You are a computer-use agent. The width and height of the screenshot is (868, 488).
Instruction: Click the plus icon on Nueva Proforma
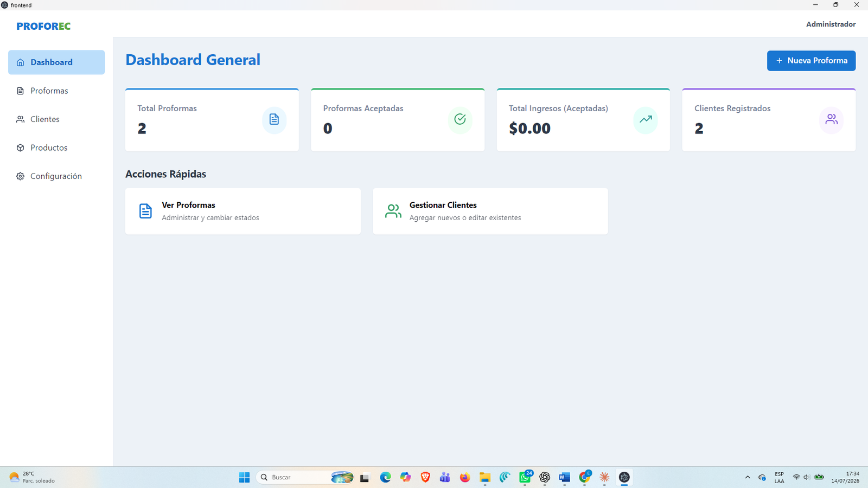coord(779,61)
